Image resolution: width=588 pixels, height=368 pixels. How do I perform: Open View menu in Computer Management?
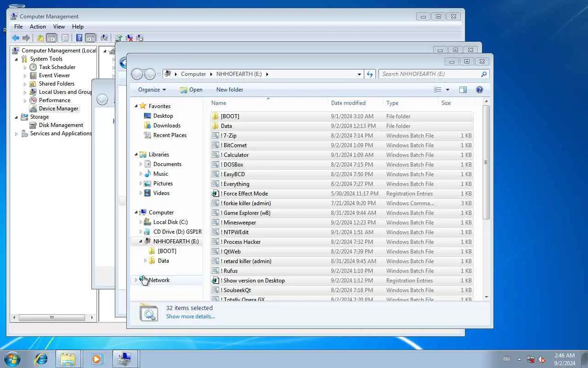[59, 27]
